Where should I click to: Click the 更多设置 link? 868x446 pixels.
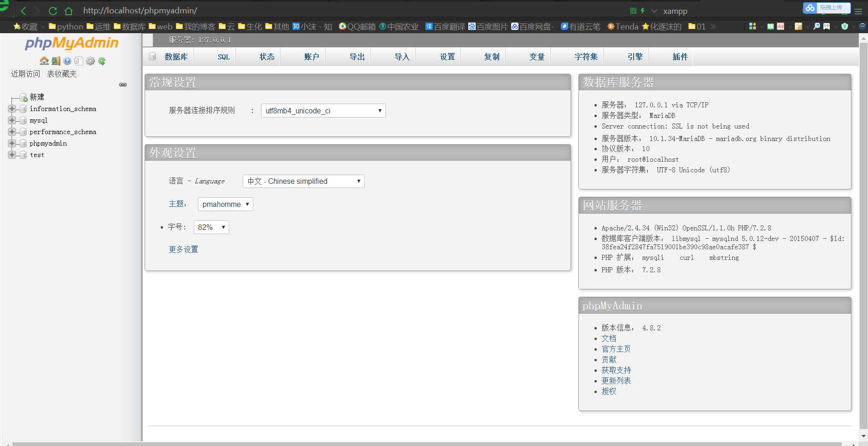tap(183, 249)
